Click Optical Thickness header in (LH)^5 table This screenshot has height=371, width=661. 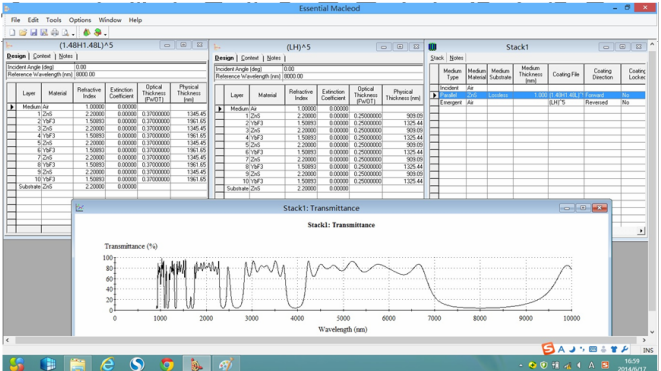365,95
